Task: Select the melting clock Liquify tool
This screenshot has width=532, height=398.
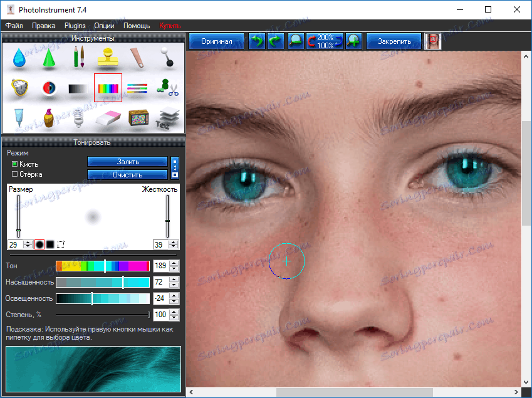Action: pos(19,88)
